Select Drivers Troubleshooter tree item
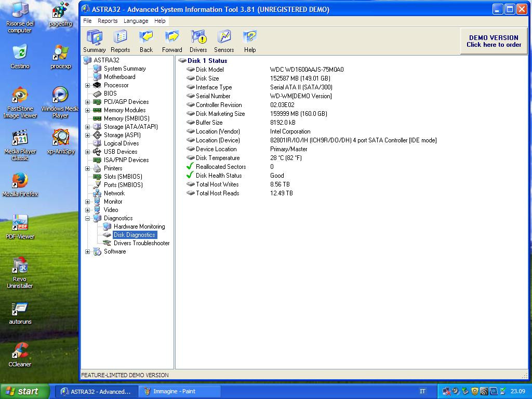Viewport: 532px width, 399px height. [141, 243]
